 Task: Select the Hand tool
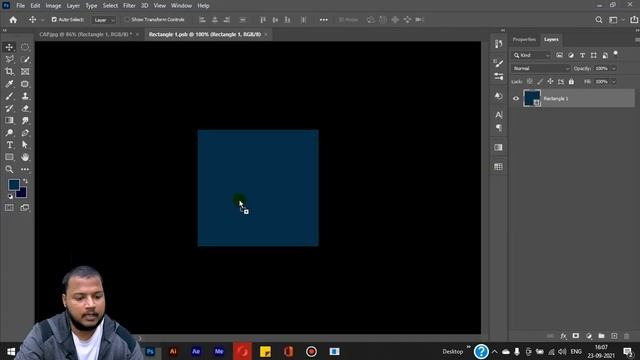tap(25, 157)
